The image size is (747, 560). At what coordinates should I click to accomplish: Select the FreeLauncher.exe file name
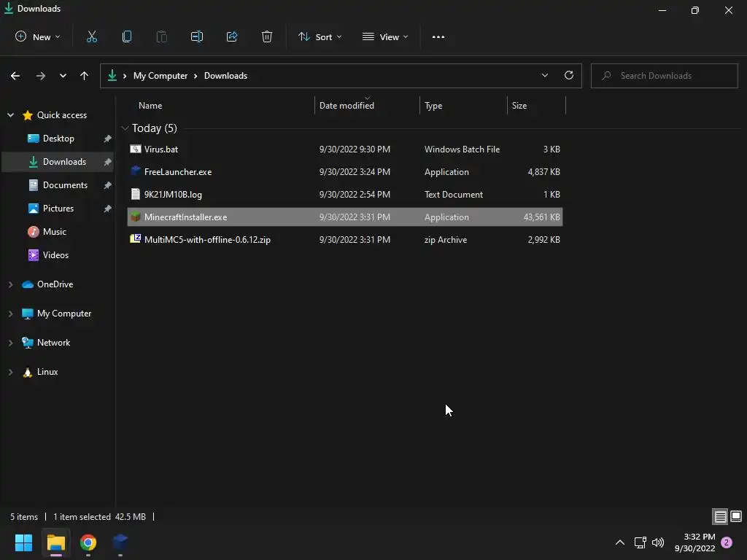(x=178, y=171)
